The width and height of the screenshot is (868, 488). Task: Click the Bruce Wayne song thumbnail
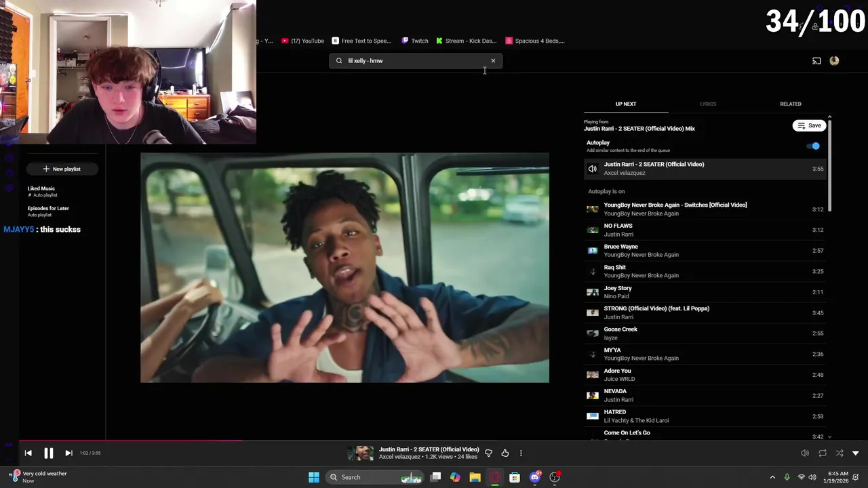pyautogui.click(x=593, y=251)
